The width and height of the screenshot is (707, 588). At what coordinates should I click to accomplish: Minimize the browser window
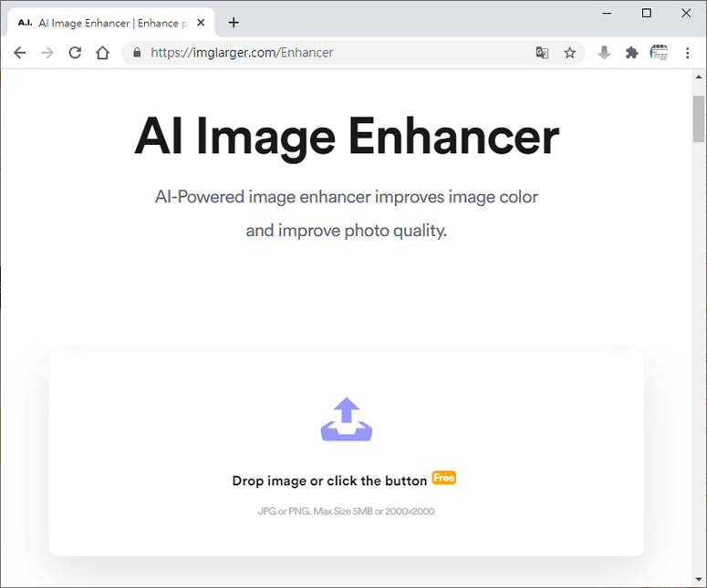607,13
